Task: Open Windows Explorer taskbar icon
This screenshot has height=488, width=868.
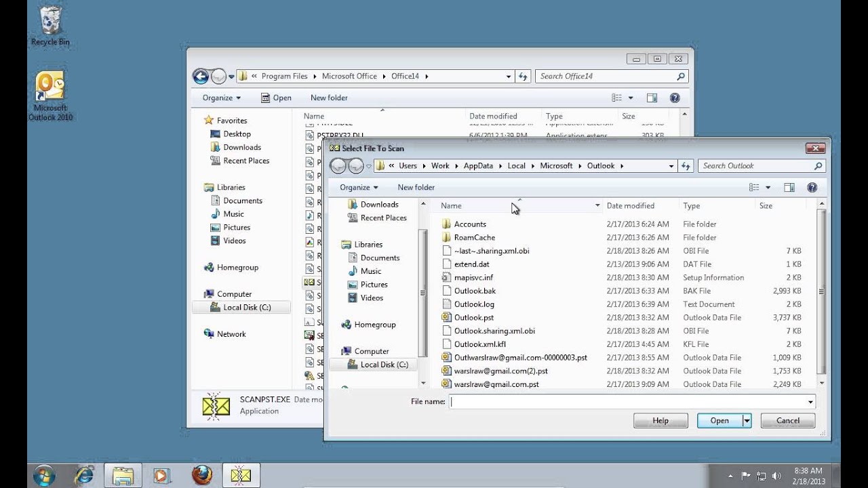Action: click(123, 476)
